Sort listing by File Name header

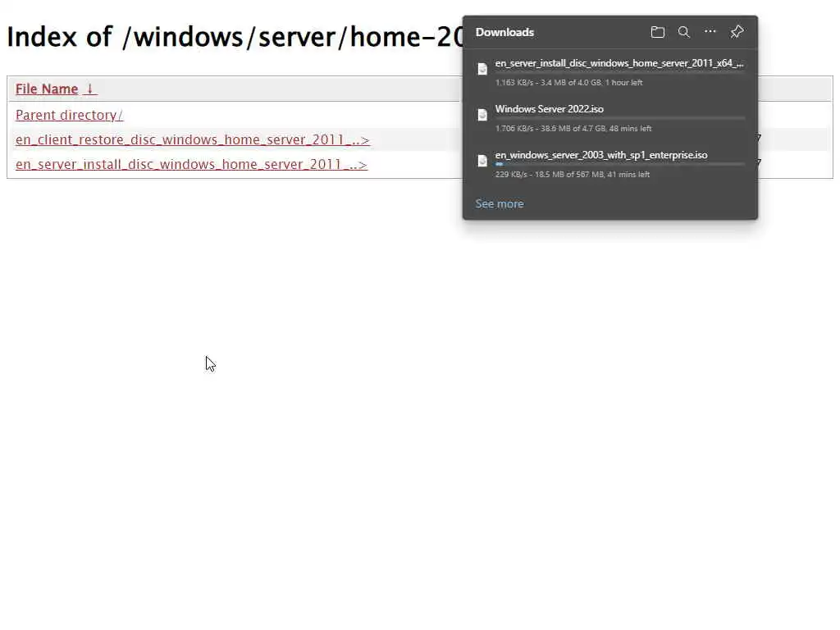click(x=57, y=89)
